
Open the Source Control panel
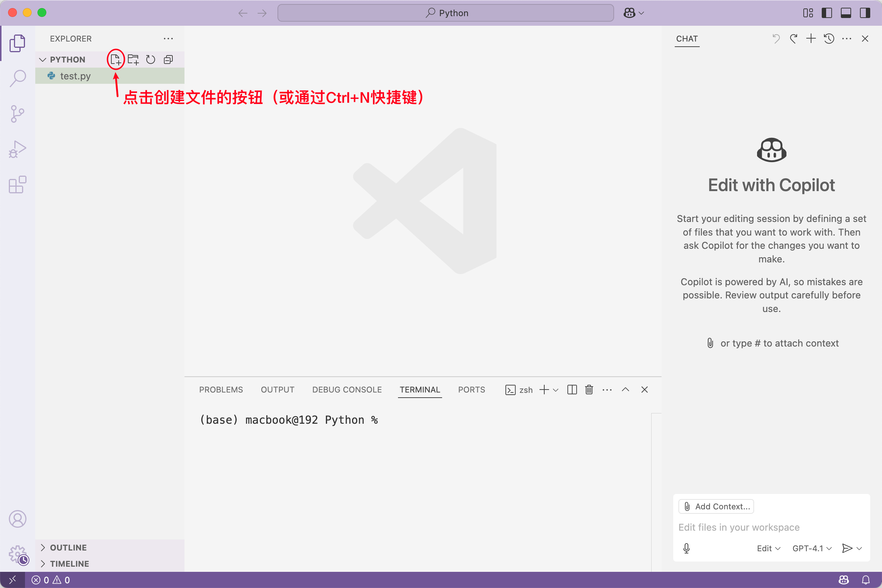click(x=17, y=114)
